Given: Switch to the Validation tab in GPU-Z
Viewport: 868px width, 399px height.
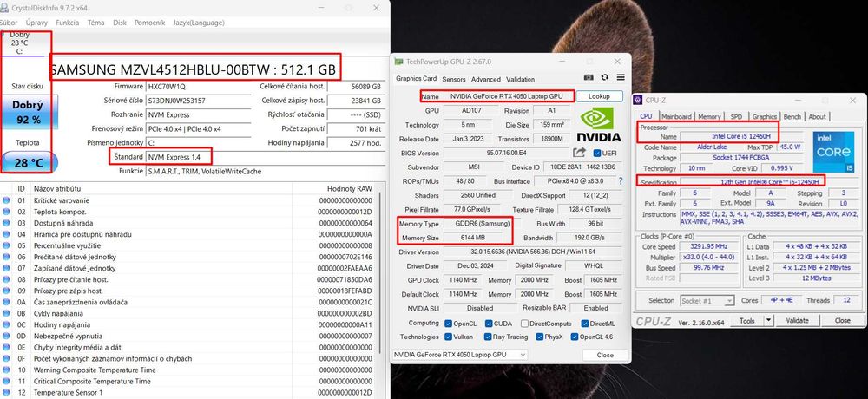Looking at the screenshot, I should (520, 79).
